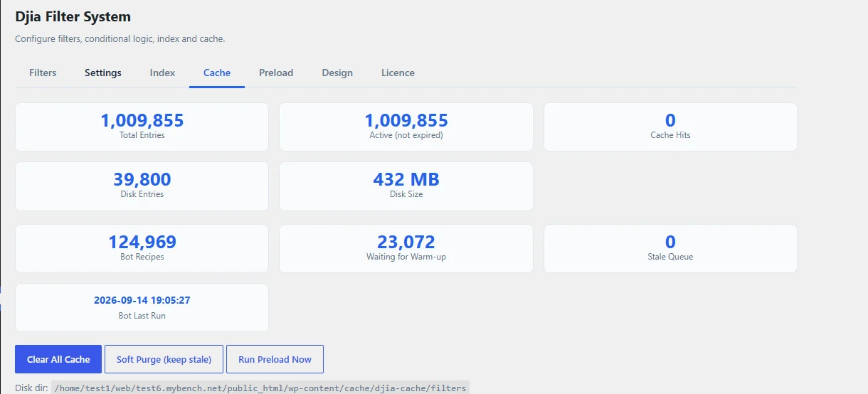This screenshot has height=394, width=868.
Task: Click the Bot Recipes count 124,969
Action: [142, 242]
